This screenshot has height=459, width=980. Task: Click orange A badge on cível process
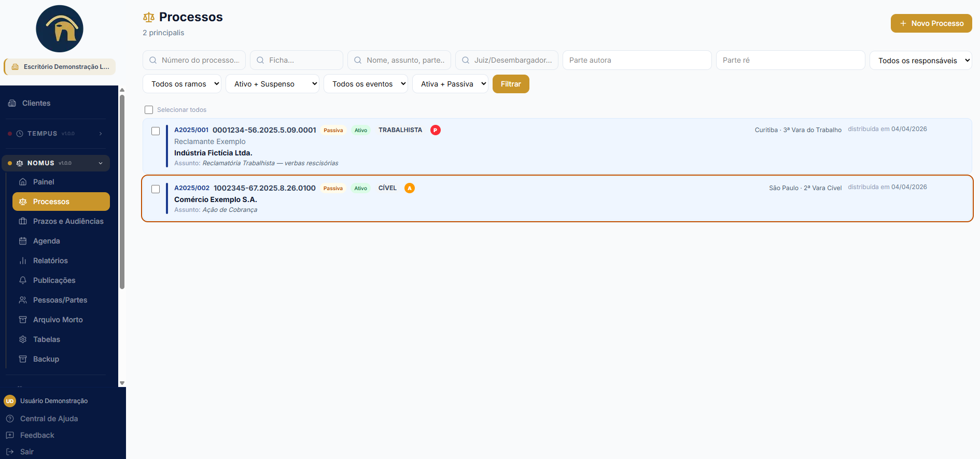(x=410, y=188)
